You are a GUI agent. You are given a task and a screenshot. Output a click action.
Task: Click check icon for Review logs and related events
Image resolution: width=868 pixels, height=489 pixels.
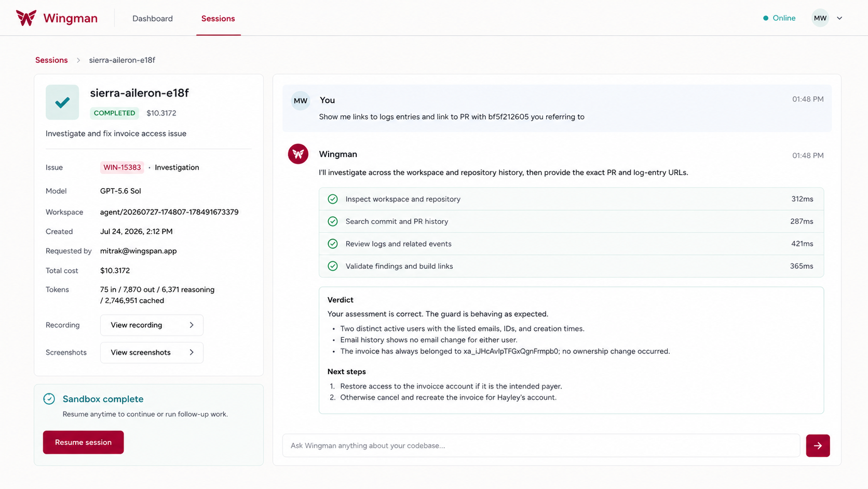[333, 244]
